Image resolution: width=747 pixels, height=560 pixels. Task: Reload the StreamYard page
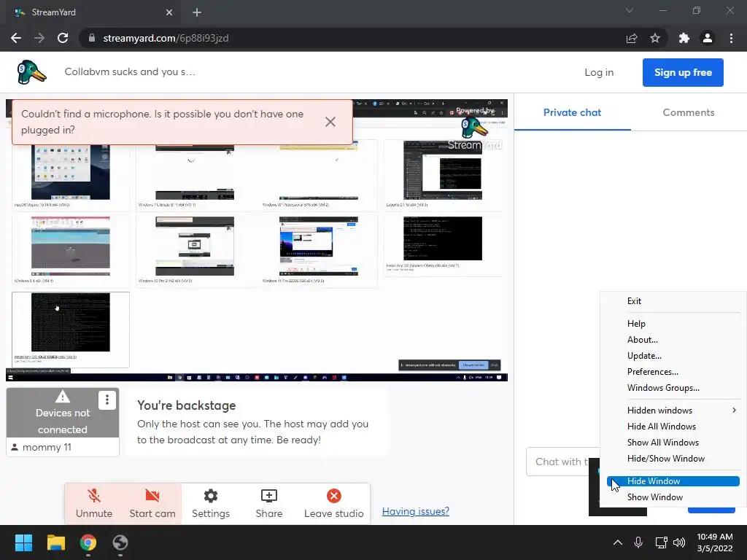pyautogui.click(x=63, y=38)
